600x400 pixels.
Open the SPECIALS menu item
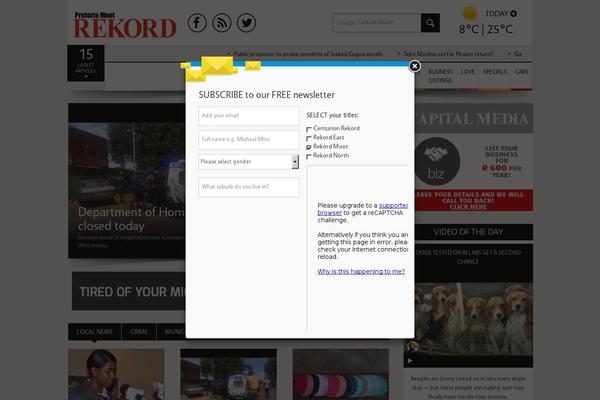(x=495, y=72)
